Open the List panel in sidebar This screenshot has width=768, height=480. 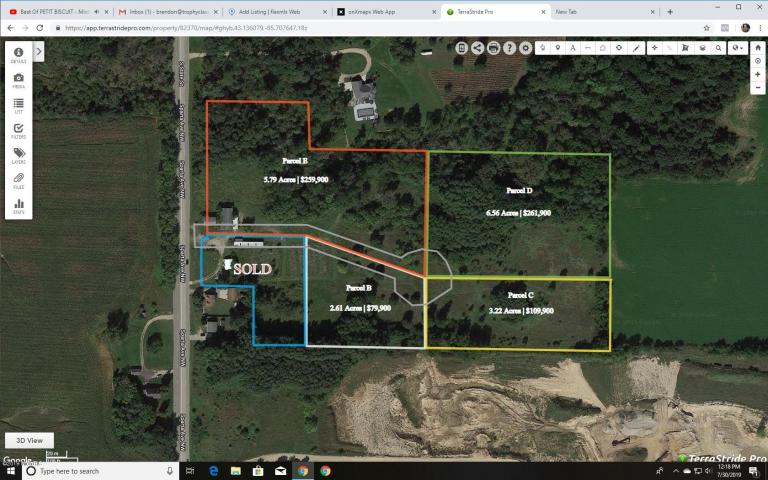(18, 105)
